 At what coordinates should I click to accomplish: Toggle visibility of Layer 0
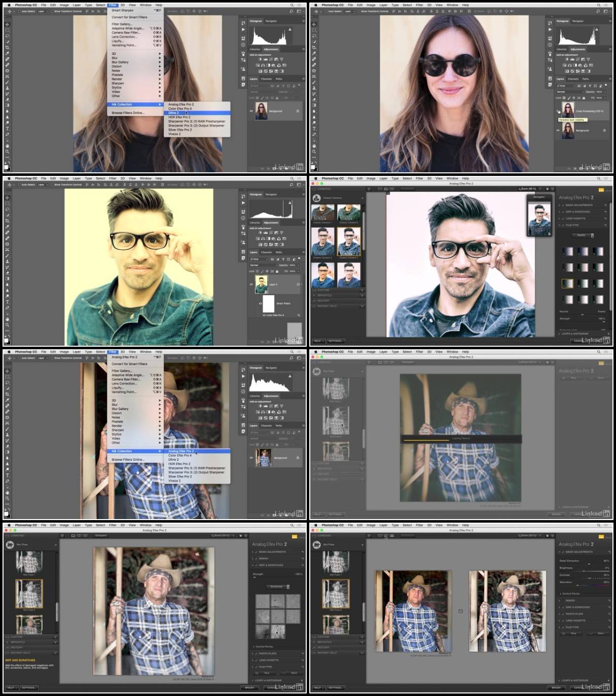(251, 284)
